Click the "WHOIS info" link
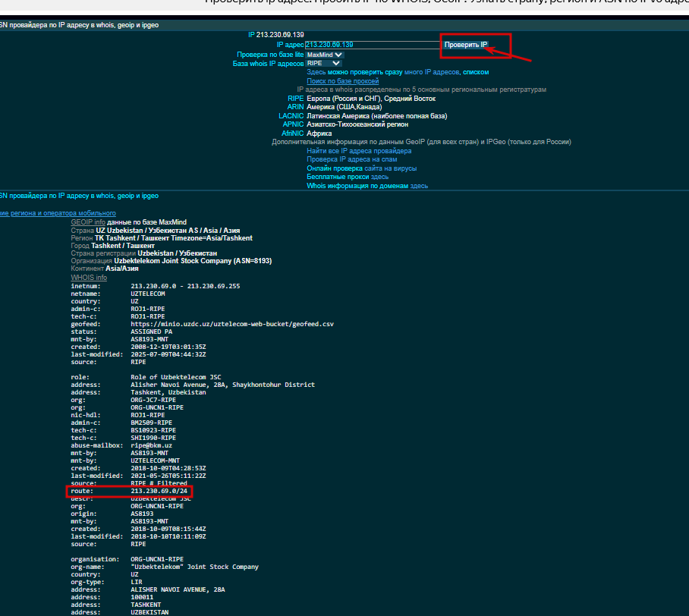The width and height of the screenshot is (689, 616). (x=89, y=278)
